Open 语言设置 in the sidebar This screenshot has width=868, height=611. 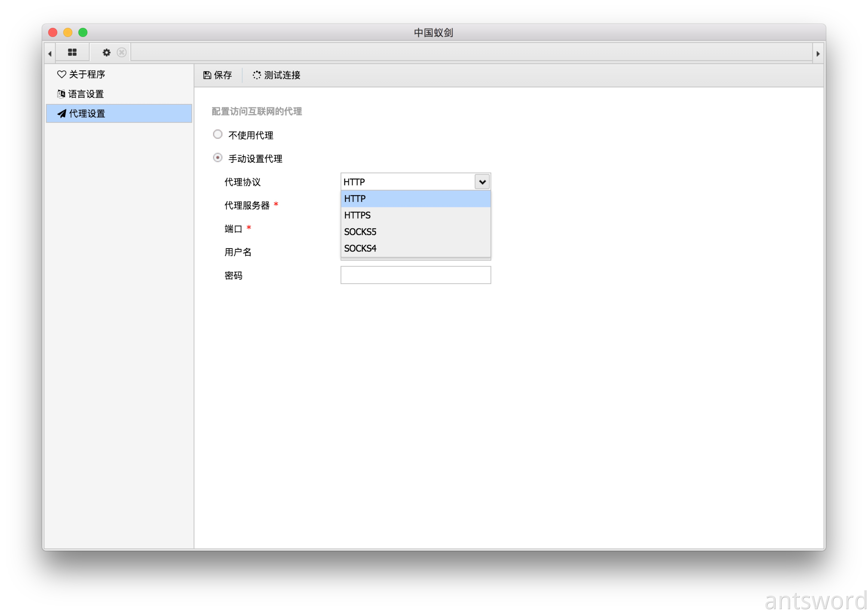click(86, 94)
